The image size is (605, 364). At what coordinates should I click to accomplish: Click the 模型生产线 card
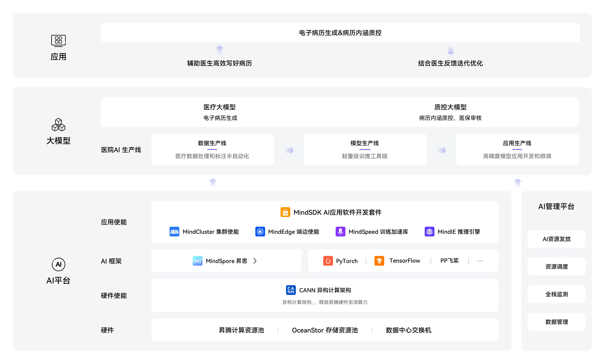click(365, 149)
